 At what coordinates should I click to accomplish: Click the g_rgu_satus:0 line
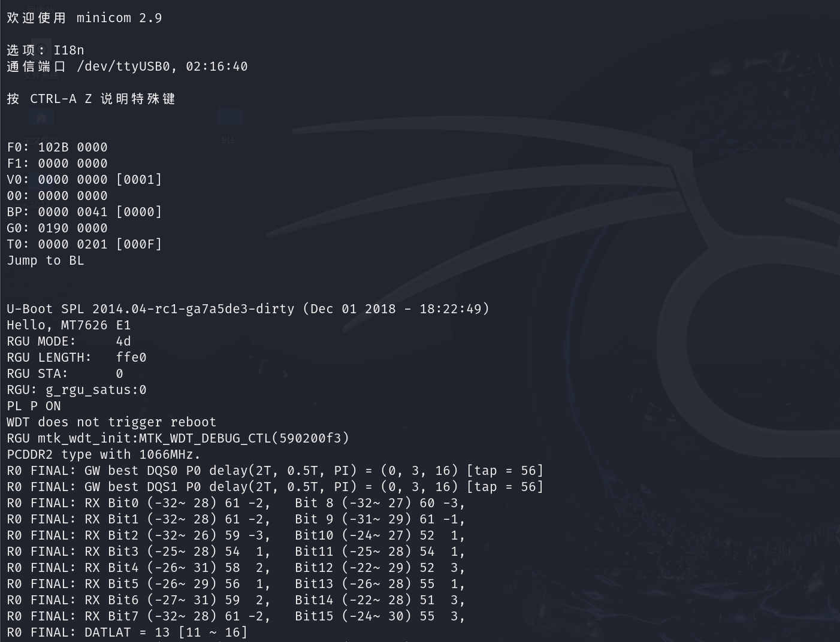[77, 390]
